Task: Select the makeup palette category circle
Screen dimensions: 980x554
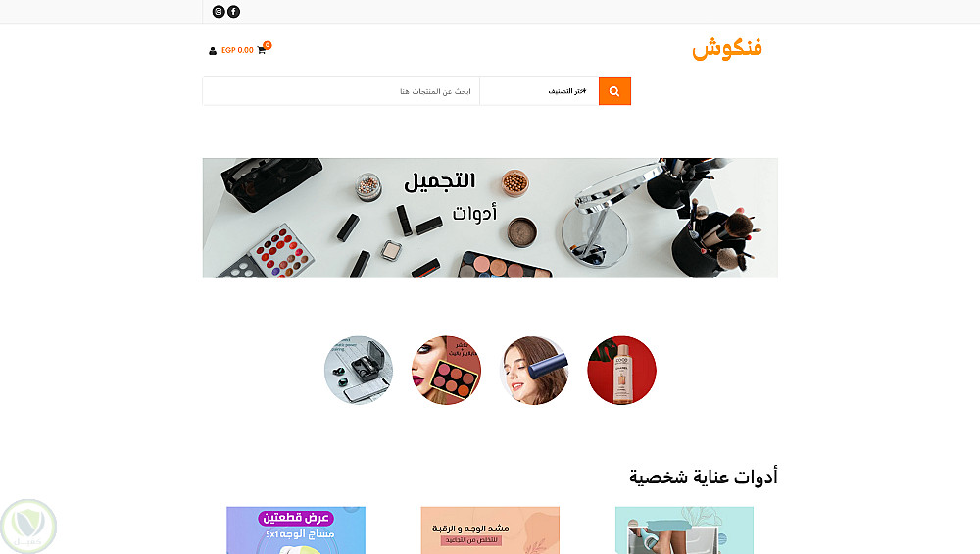Action: click(x=446, y=371)
